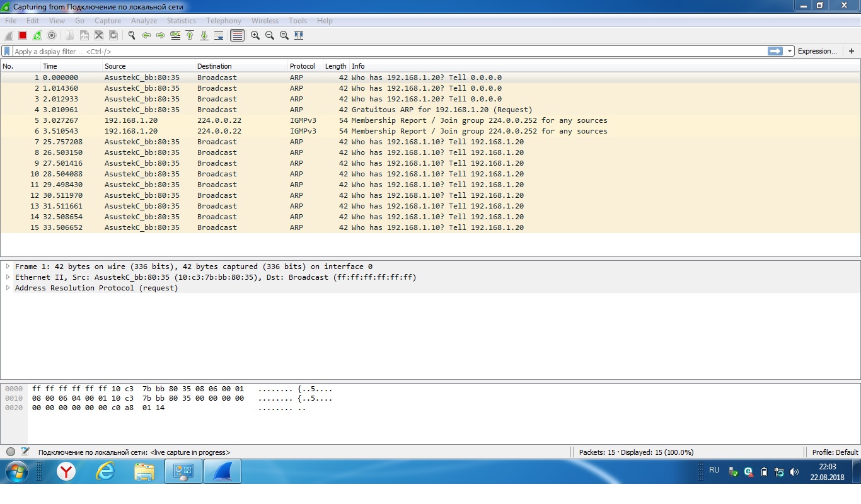Open capture options gear icon
The width and height of the screenshot is (861, 504).
[52, 35]
